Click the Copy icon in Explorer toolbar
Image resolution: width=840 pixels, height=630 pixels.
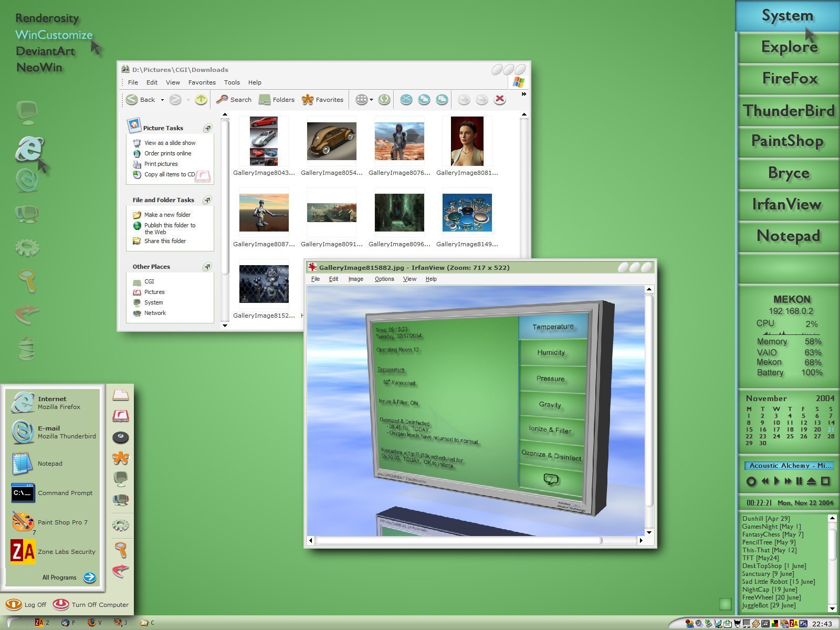(x=424, y=99)
